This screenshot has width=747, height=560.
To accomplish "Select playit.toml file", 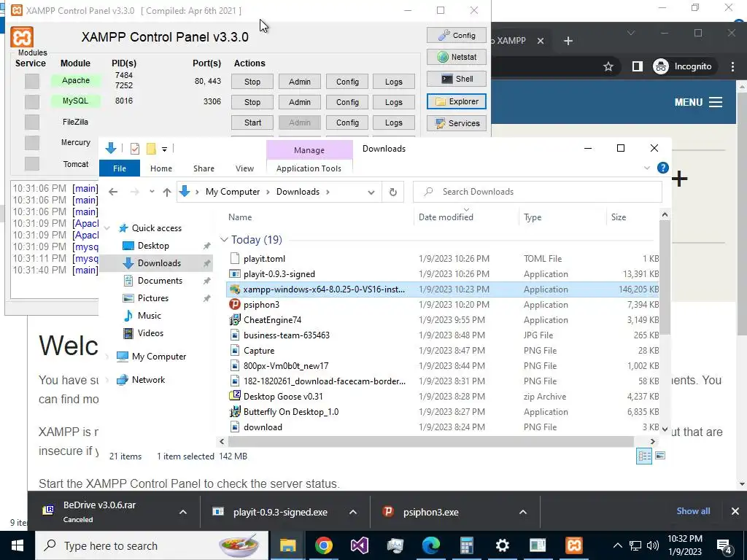I will coord(264,259).
